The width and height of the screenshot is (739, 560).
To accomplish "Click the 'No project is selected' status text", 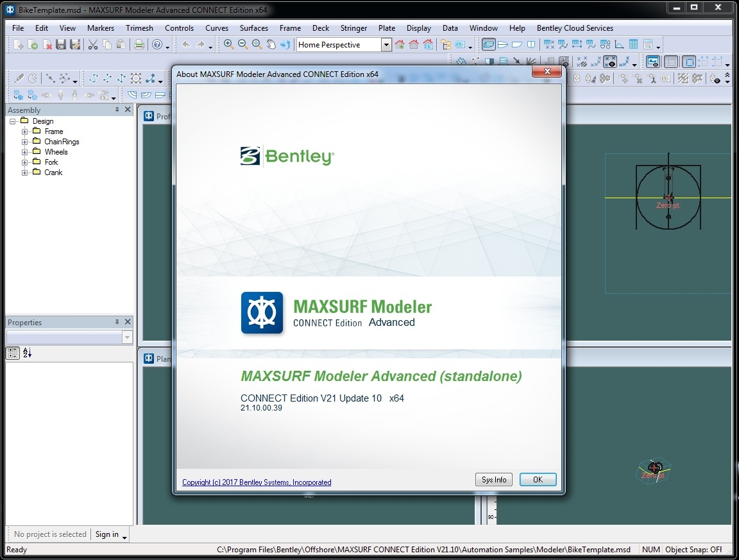I will [x=50, y=534].
